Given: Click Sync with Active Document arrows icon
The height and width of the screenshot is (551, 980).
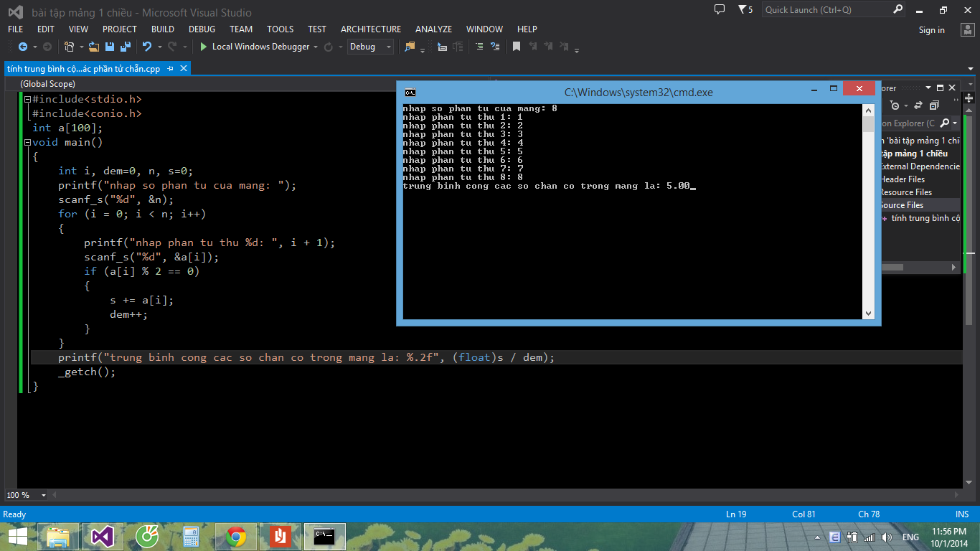Looking at the screenshot, I should coord(918,105).
